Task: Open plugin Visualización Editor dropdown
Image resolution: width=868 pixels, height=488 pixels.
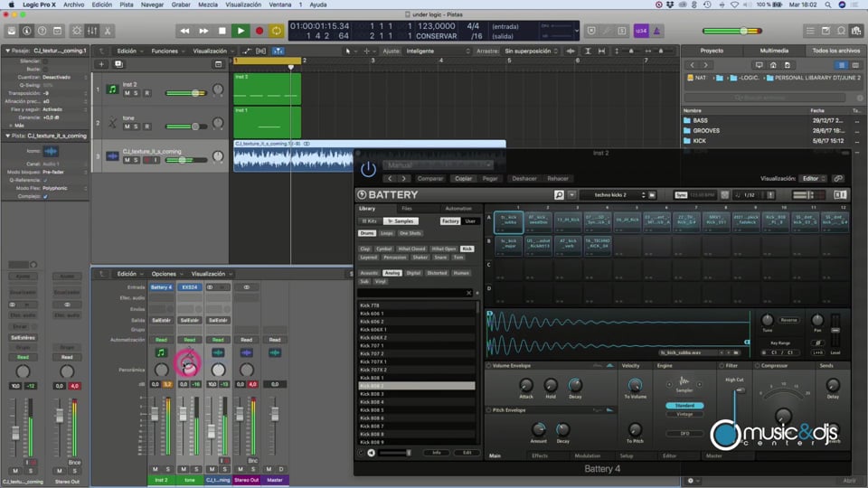Action: click(813, 179)
